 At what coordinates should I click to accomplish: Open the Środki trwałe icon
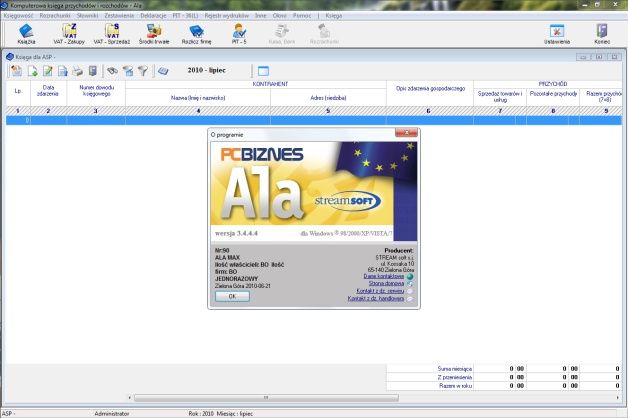point(154,34)
